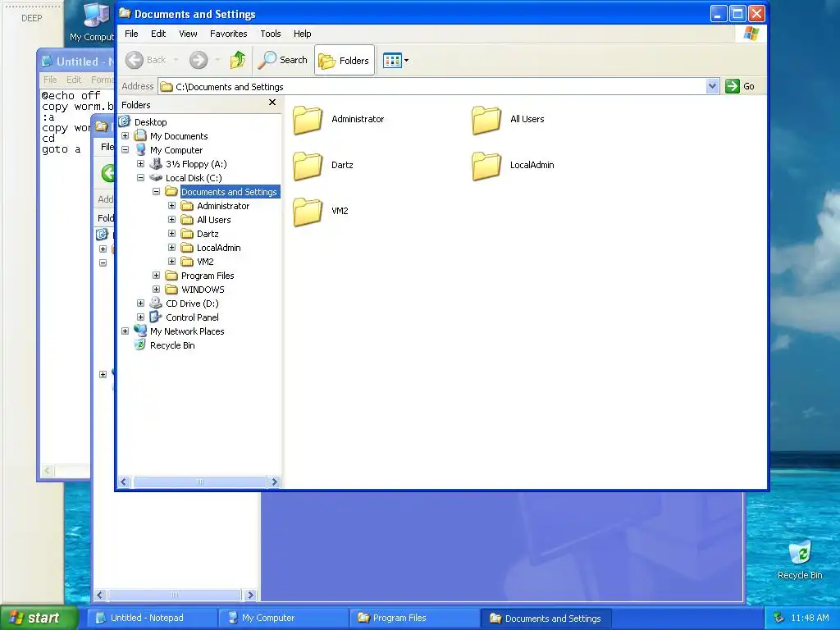Click the Notepad window title bar
Screen dimensions: 840x630
pyautogui.click(x=76, y=61)
